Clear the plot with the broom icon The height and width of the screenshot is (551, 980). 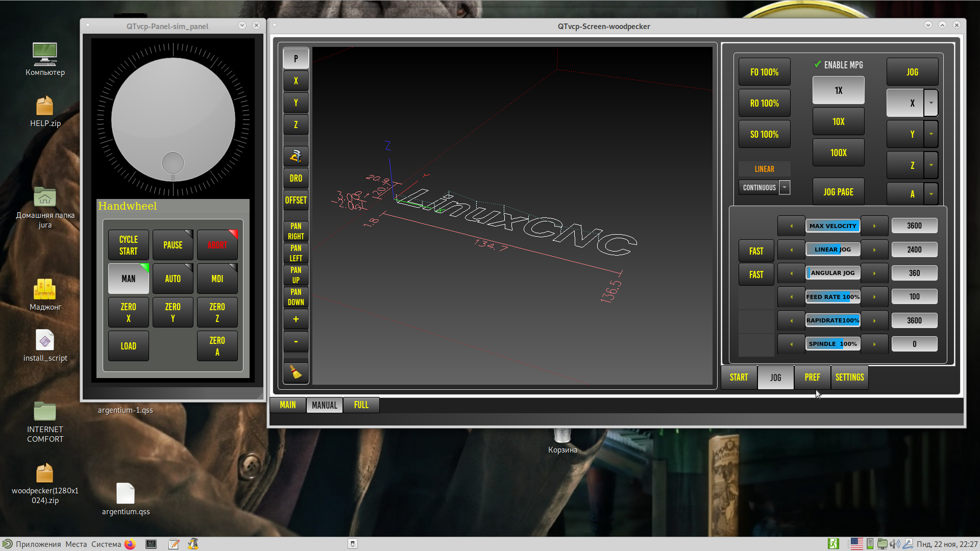(x=296, y=372)
